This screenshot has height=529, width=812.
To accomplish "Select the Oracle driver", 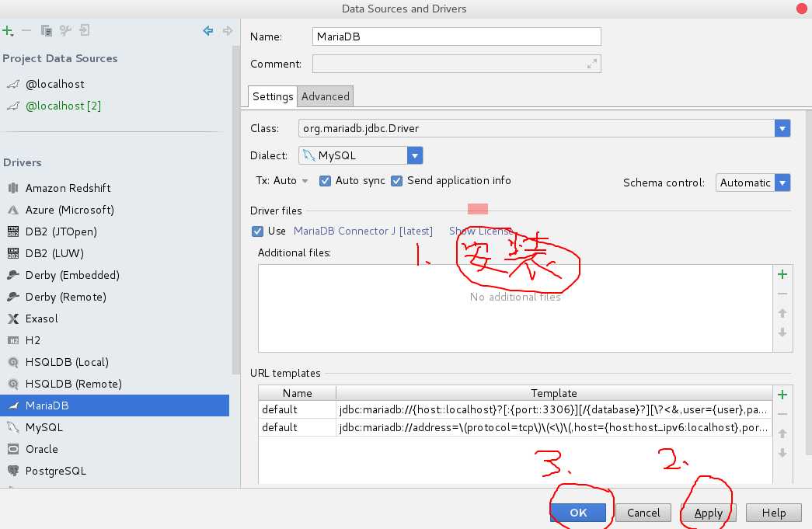I will pyautogui.click(x=114, y=449).
